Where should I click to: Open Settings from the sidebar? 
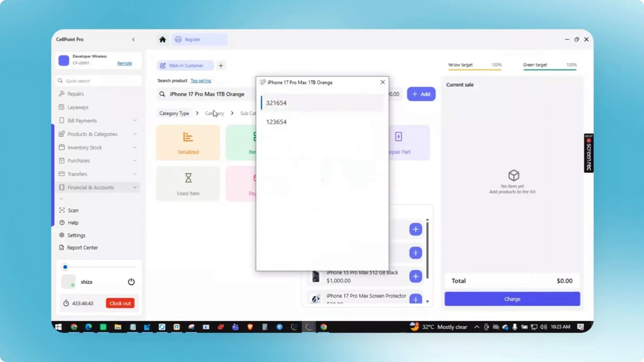[76, 235]
